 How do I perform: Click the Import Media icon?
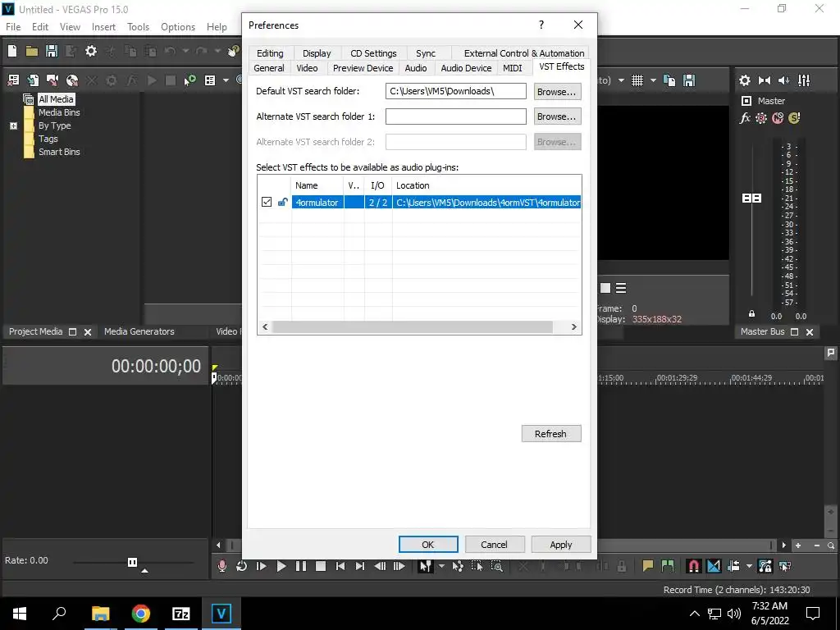click(33, 80)
